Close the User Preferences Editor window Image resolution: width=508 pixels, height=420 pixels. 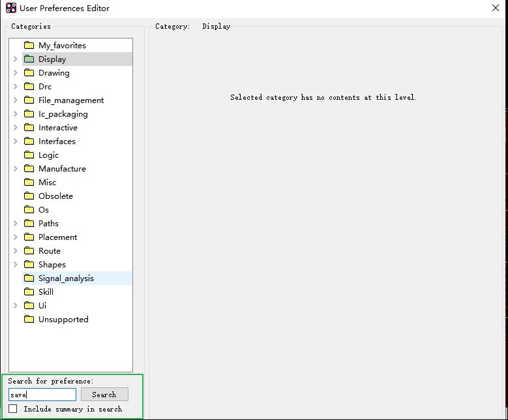point(495,8)
